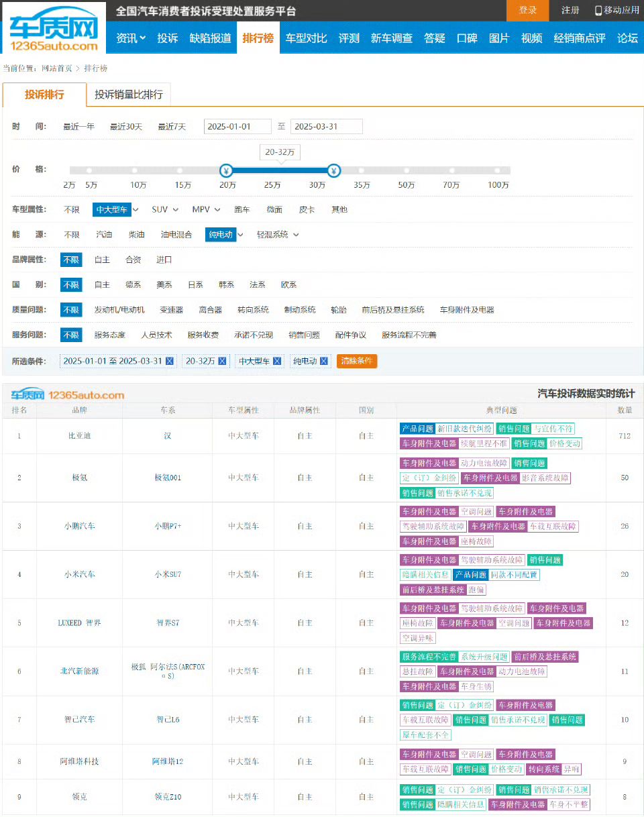Click the 清除条件 button
The image size is (644, 817).
click(x=357, y=361)
